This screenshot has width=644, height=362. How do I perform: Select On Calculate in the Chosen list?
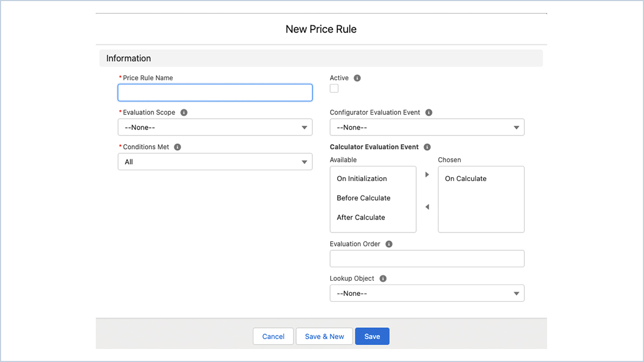pyautogui.click(x=465, y=178)
